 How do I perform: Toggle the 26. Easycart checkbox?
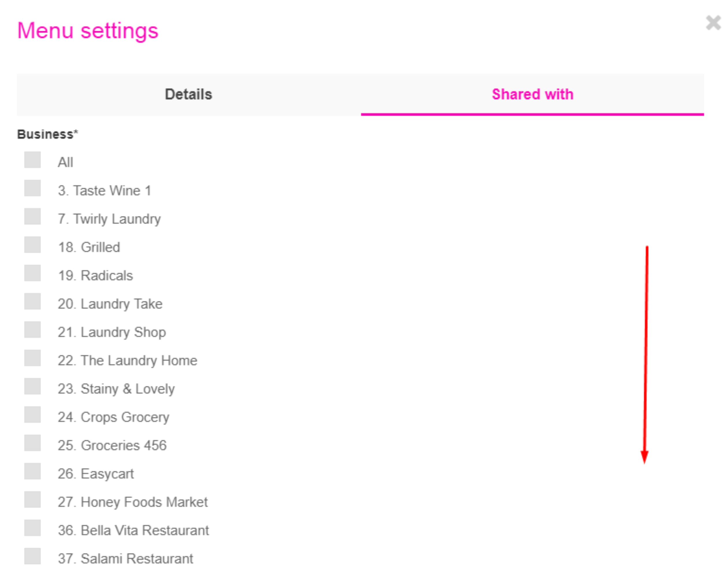tap(32, 472)
